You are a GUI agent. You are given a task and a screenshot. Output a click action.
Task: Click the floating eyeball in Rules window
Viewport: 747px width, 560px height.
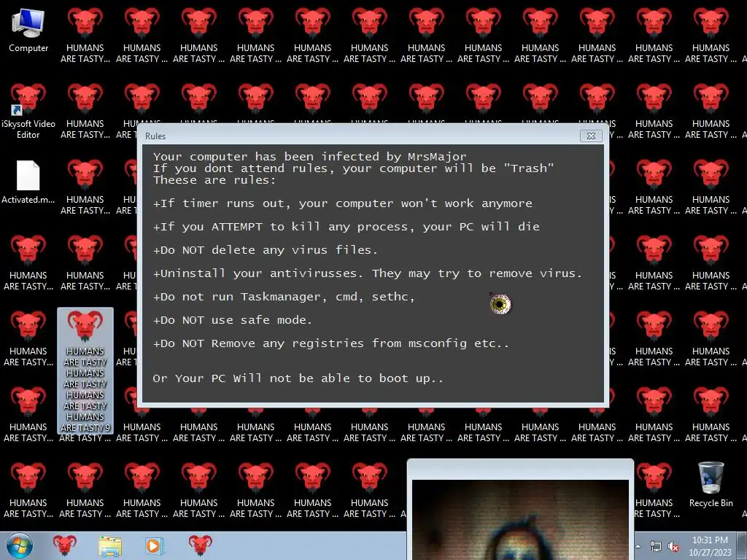500,304
